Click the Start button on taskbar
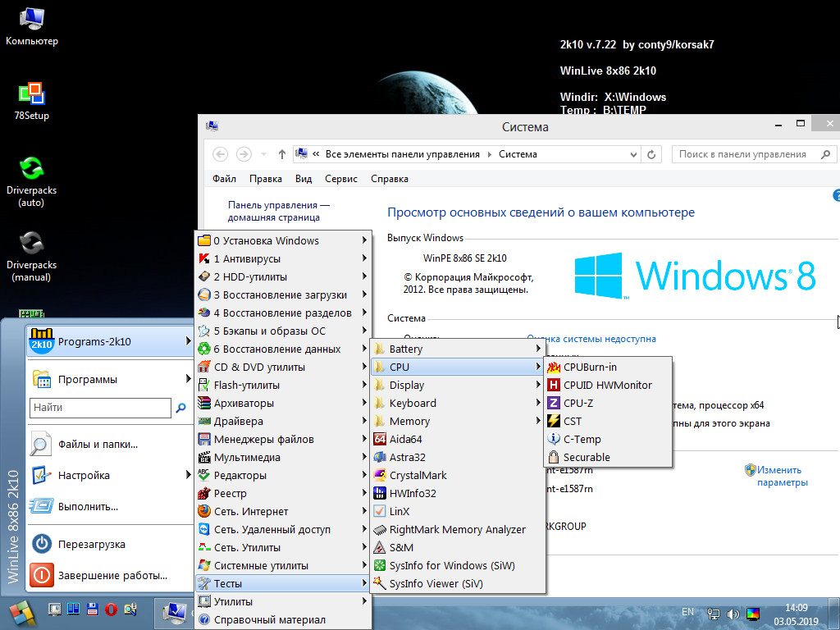 pos(21,612)
